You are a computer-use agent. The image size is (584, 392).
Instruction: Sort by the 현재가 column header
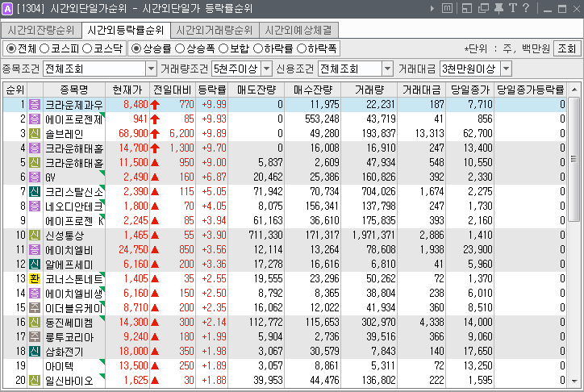pyautogui.click(x=127, y=90)
